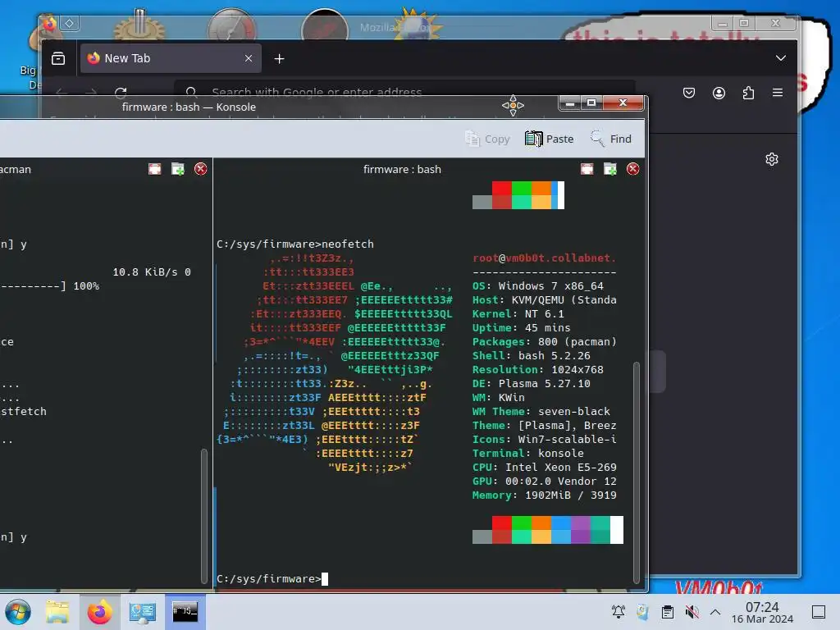Click the Packages: 800 (pacman) line

click(545, 342)
